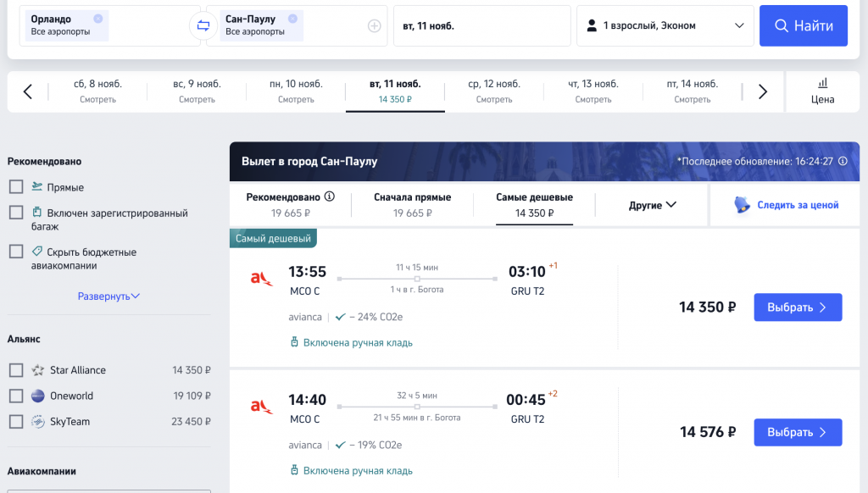Tick the Star Alliance checkbox

point(16,369)
